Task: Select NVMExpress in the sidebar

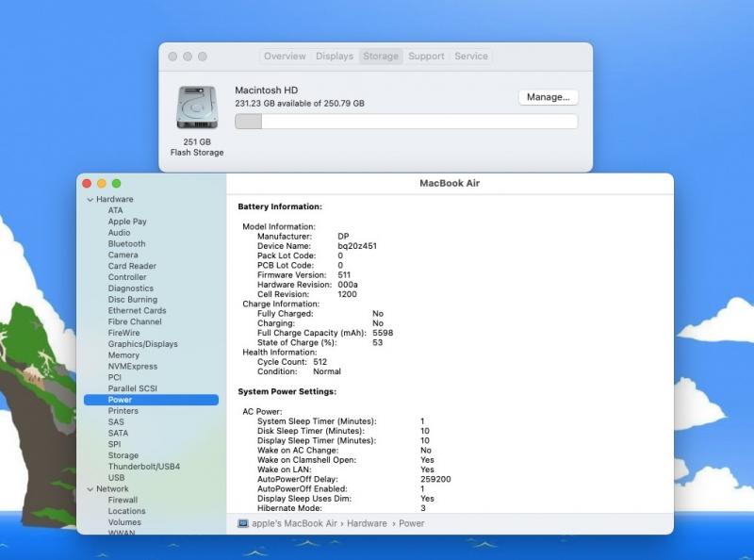Action: pos(132,366)
